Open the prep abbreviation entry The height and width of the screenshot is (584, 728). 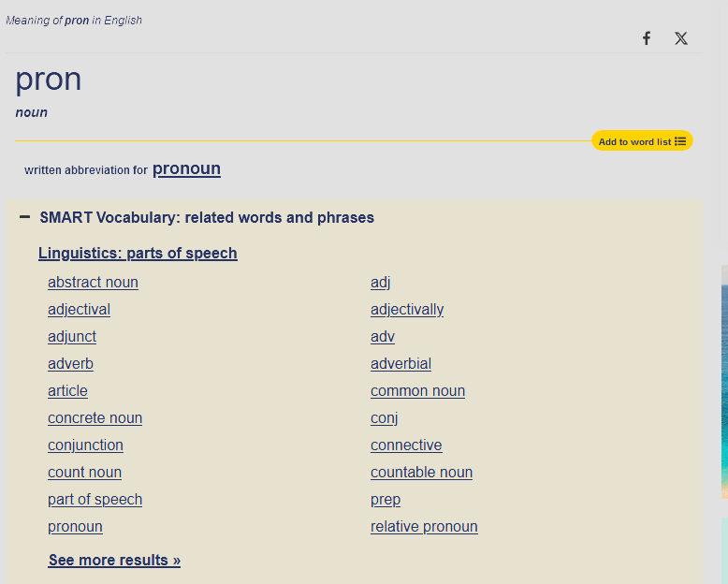click(386, 500)
